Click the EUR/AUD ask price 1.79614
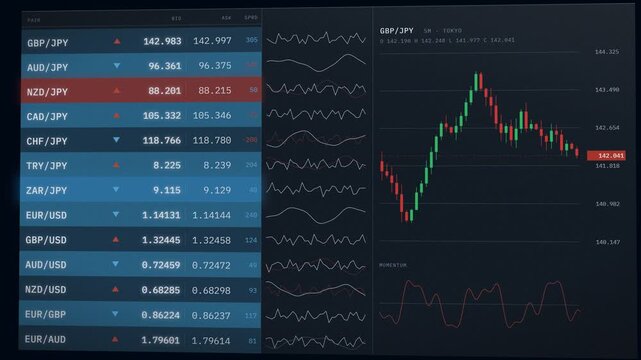Screen dimensions: 641x360 click(211, 341)
